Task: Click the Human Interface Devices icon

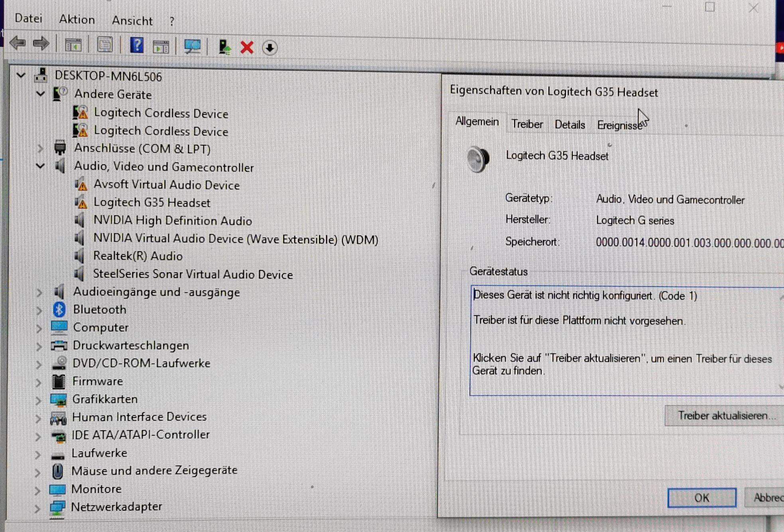Action: tap(58, 418)
